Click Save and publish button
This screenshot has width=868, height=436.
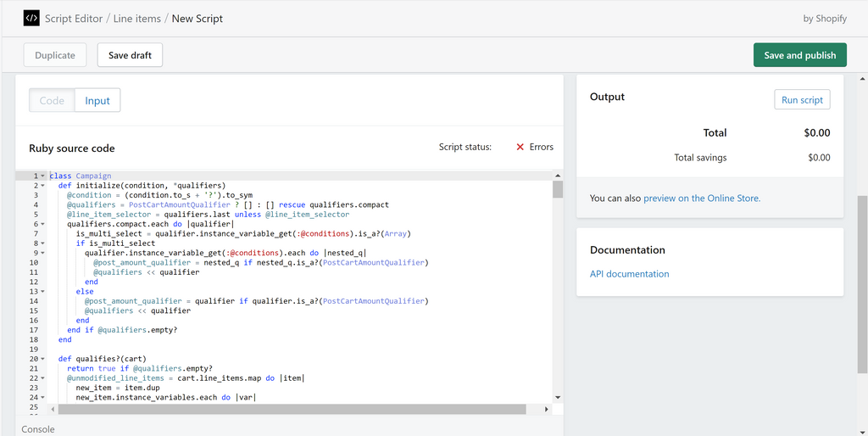click(800, 55)
